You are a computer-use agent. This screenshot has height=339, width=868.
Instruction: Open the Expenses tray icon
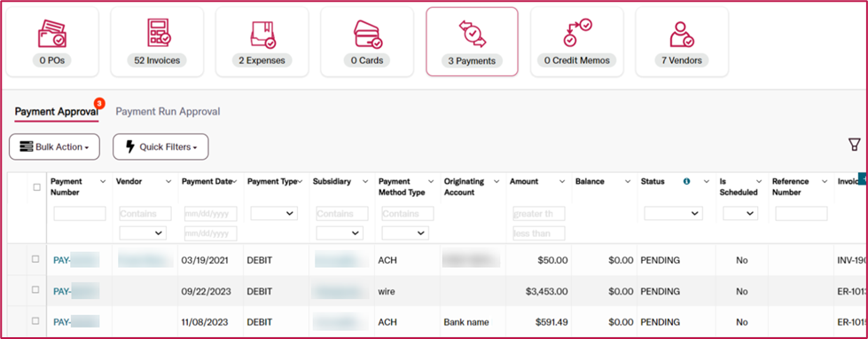pyautogui.click(x=262, y=34)
